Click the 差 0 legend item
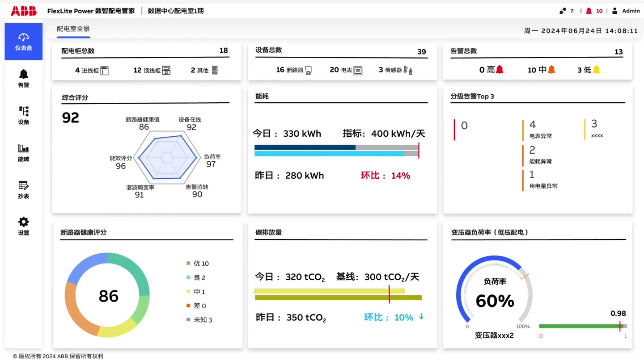The height and width of the screenshot is (361, 644). [196, 306]
